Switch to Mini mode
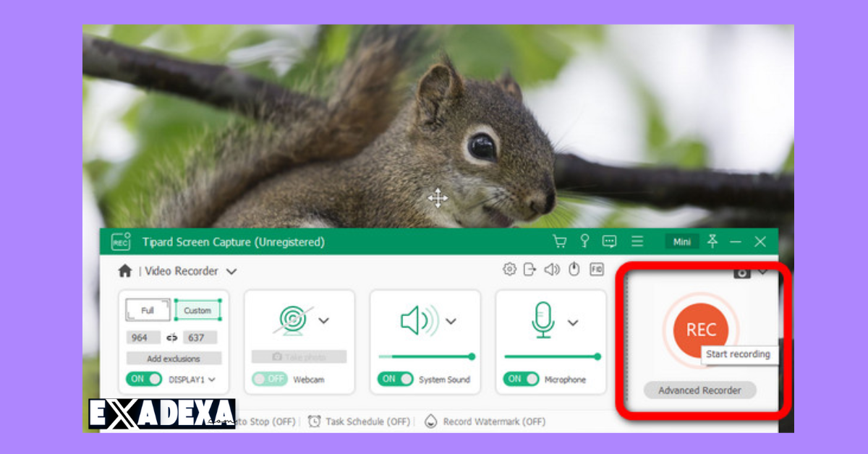The height and width of the screenshot is (454, 868). point(682,241)
